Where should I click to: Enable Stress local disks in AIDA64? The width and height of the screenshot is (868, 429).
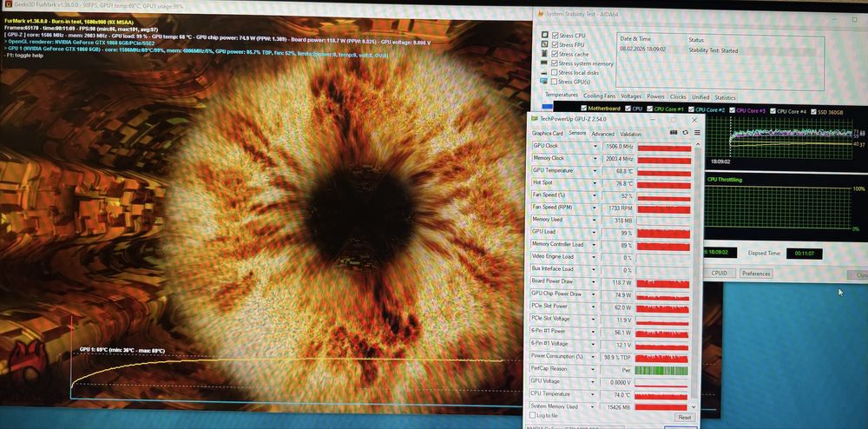pyautogui.click(x=555, y=73)
